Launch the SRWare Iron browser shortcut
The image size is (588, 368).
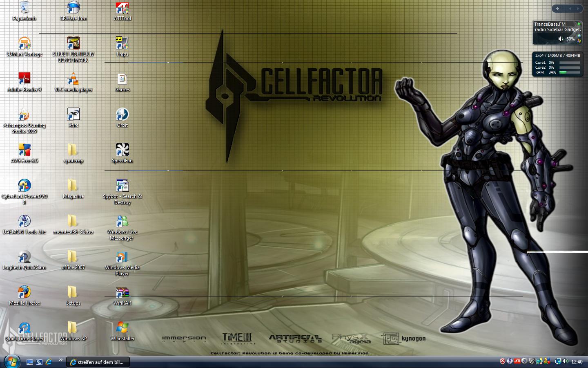click(x=73, y=11)
